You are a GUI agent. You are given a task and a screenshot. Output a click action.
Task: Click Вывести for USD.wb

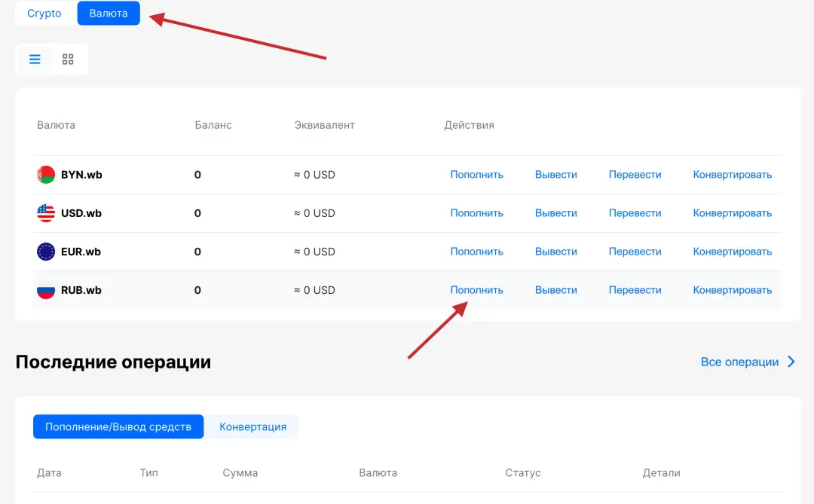[x=555, y=213]
